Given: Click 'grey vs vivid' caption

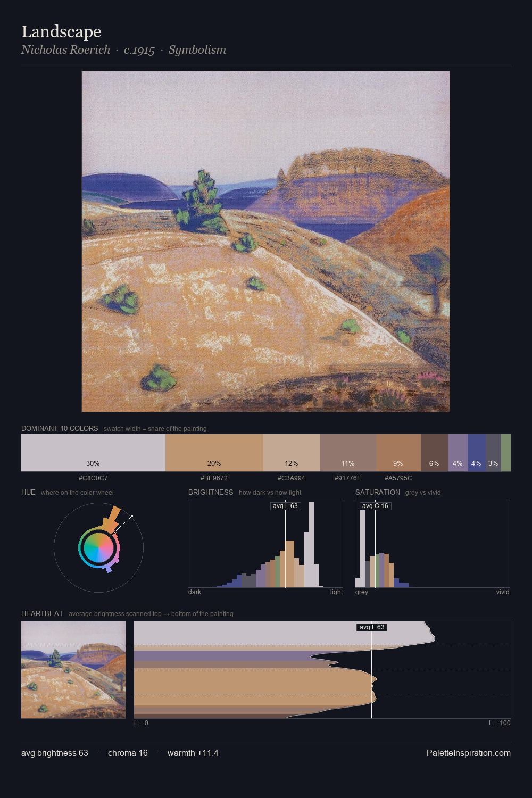Looking at the screenshot, I should tap(423, 493).
